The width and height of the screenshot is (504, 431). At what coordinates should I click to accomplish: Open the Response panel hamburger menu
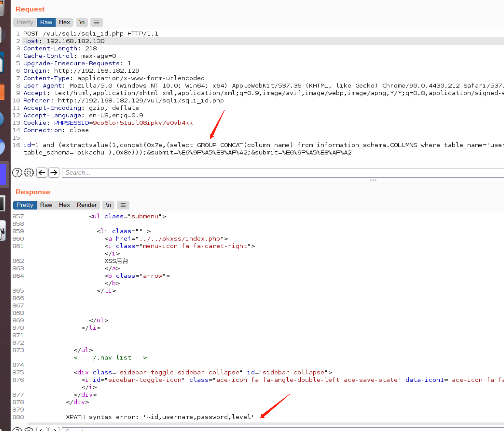click(123, 205)
